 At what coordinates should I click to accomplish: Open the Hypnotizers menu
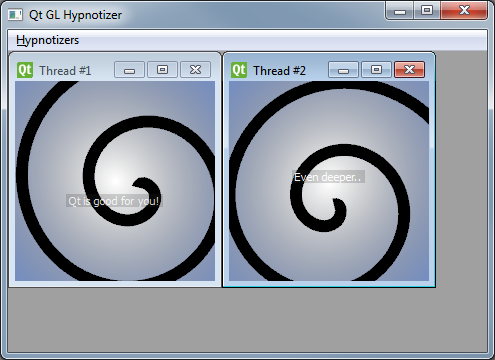click(x=47, y=40)
